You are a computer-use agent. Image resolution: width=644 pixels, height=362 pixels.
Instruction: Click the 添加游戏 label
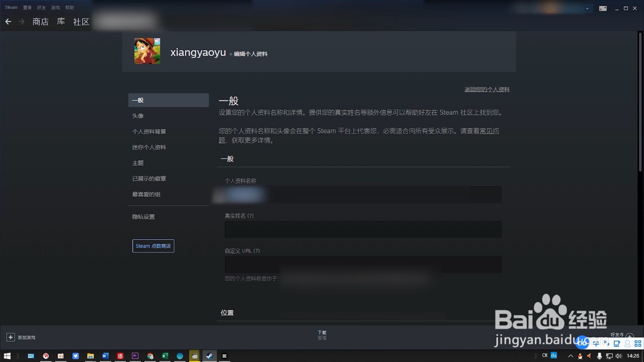point(27,337)
